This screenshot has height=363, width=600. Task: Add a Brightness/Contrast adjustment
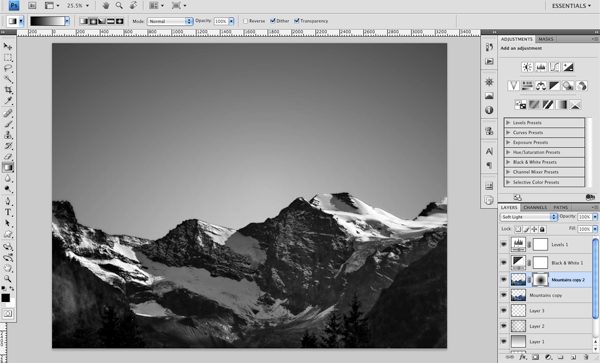tap(527, 67)
